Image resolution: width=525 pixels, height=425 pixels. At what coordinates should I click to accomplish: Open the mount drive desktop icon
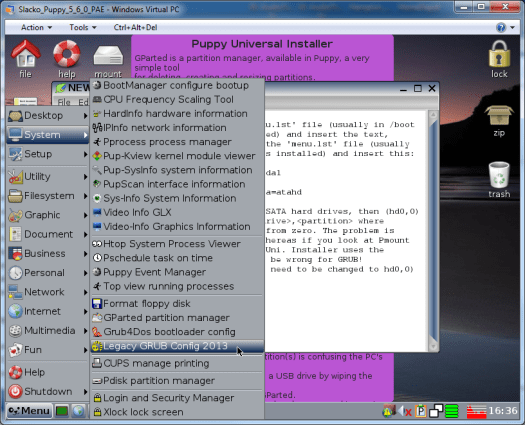point(108,62)
